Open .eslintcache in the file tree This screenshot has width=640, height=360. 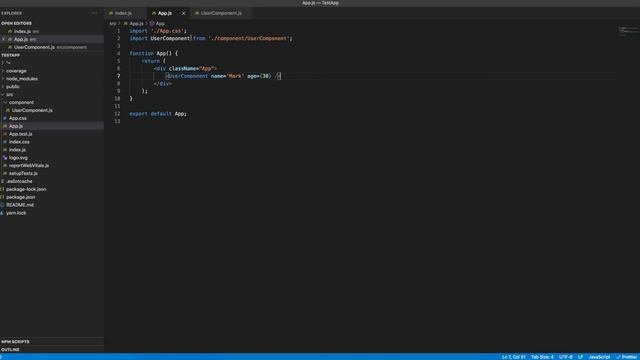tap(19, 181)
